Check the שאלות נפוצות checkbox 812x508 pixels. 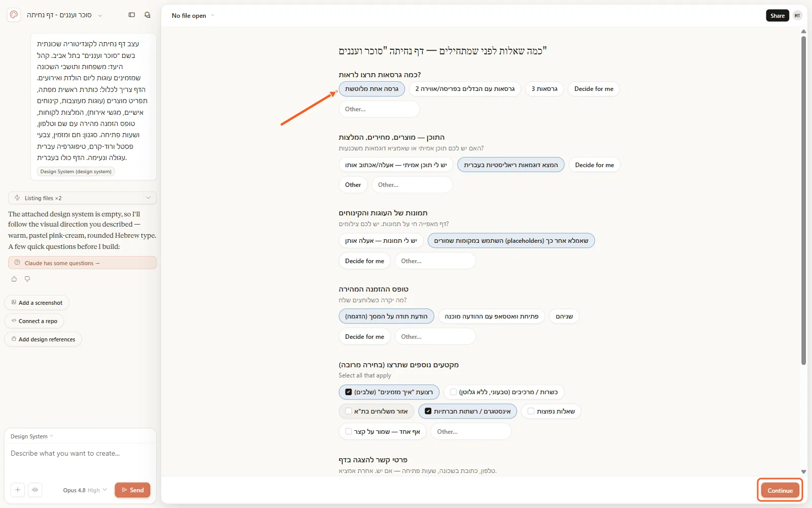click(x=531, y=411)
